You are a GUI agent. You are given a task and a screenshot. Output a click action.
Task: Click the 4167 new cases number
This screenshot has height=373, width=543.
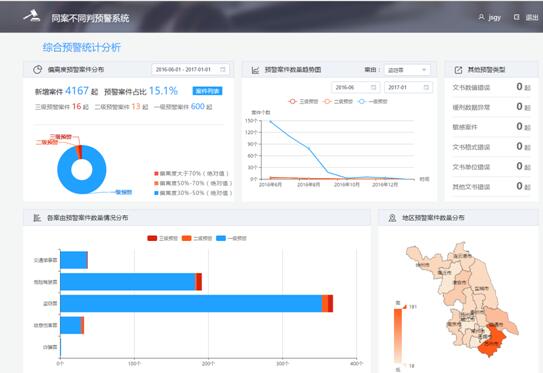[77, 91]
